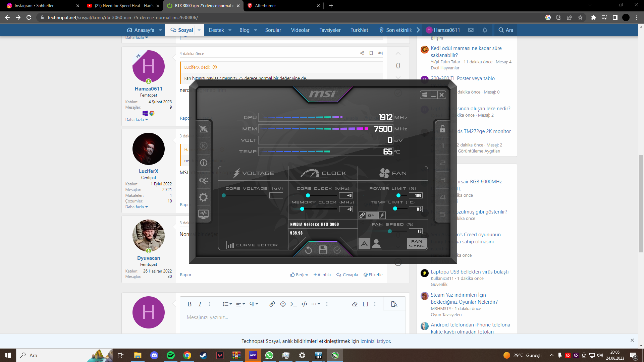644x362 pixels.
Task: Click the Afterburner profile lock icon
Action: tap(442, 129)
